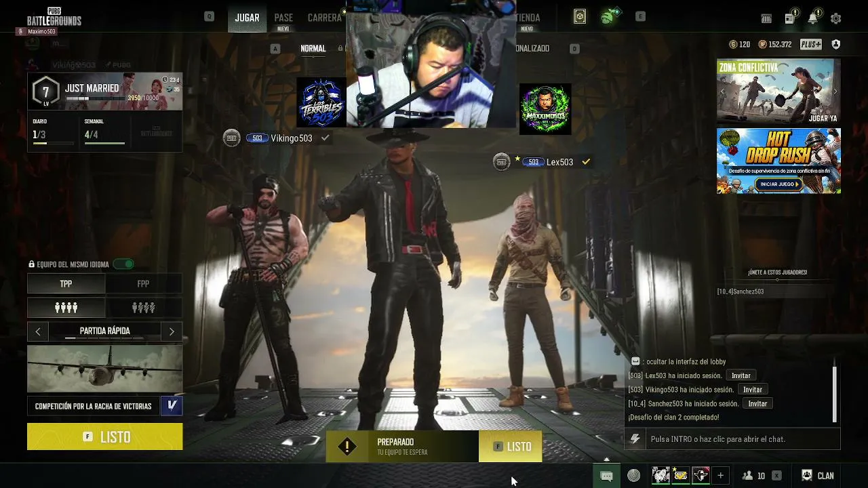The width and height of the screenshot is (868, 488).
Task: Select TPP perspective mode
Action: click(x=66, y=284)
